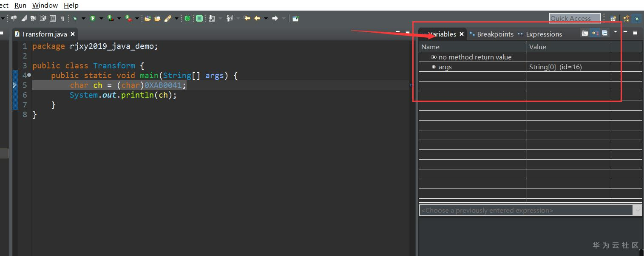Click the Next Annotation toolbar icon
This screenshot has height=256, width=644.
(x=211, y=18)
